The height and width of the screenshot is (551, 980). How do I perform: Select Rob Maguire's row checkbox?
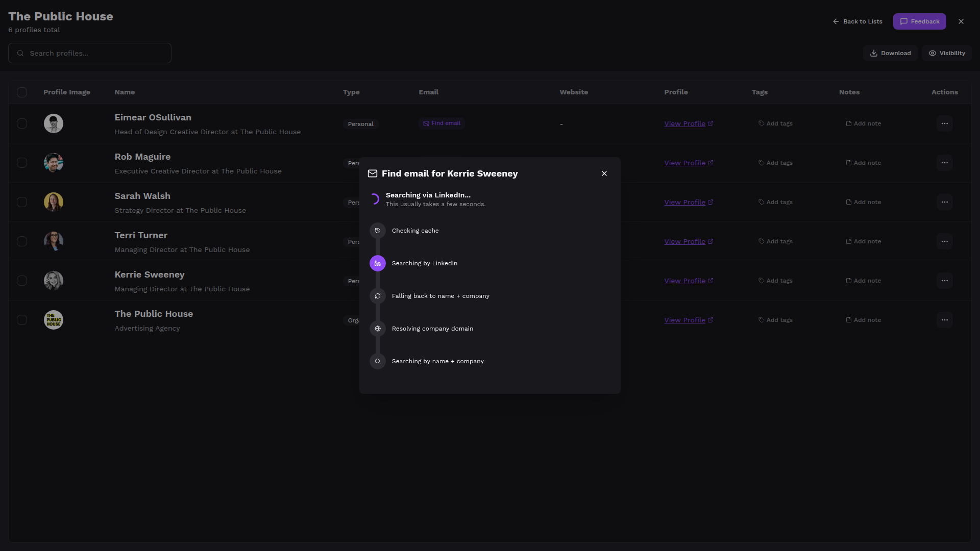22,163
